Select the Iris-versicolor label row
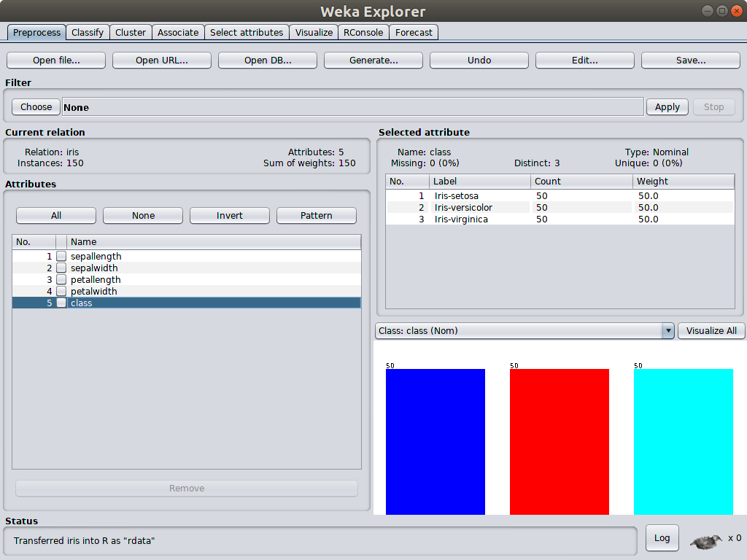This screenshot has width=747, height=560. click(x=560, y=208)
